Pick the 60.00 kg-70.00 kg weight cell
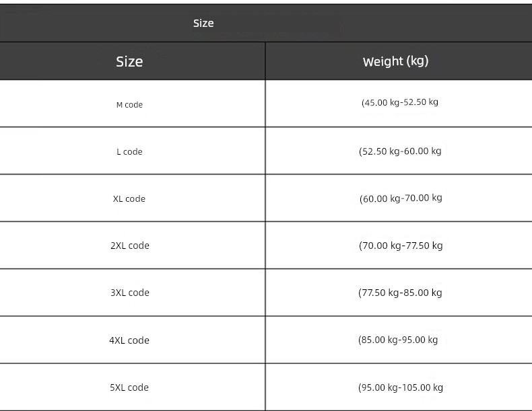This screenshot has height=411, width=532. (x=401, y=198)
